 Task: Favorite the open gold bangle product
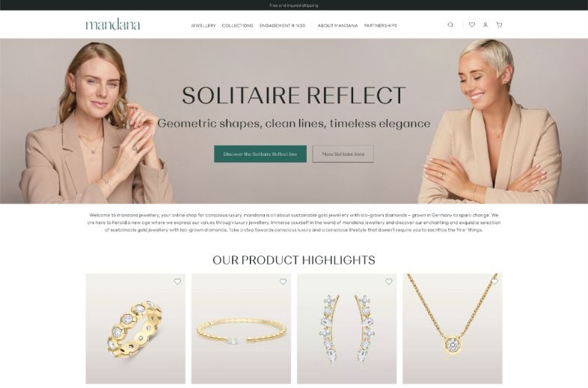coord(283,282)
